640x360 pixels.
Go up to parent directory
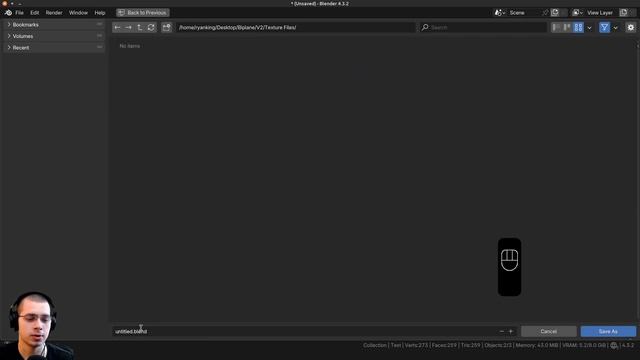(140, 27)
